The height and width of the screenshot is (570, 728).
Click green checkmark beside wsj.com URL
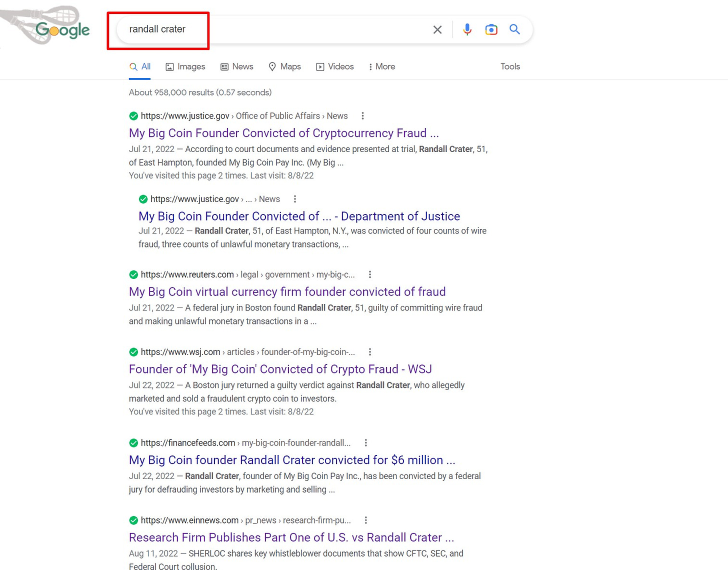133,352
